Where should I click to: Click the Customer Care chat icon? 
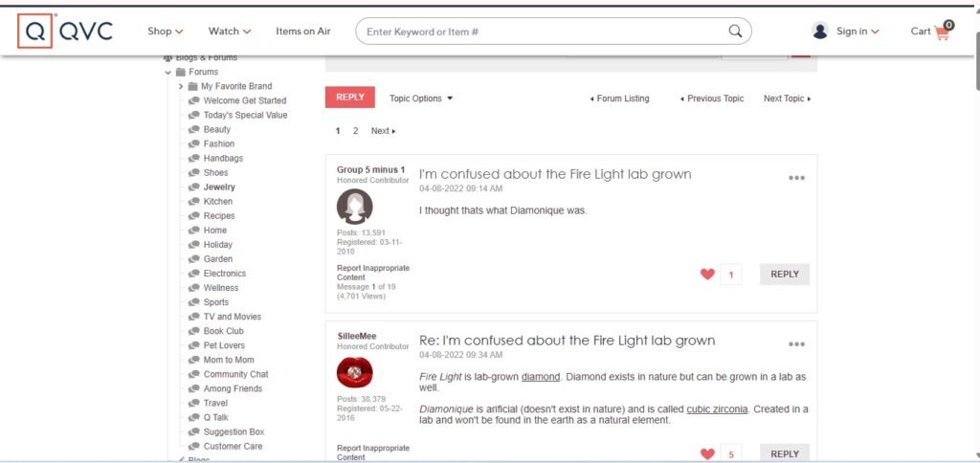[193, 446]
